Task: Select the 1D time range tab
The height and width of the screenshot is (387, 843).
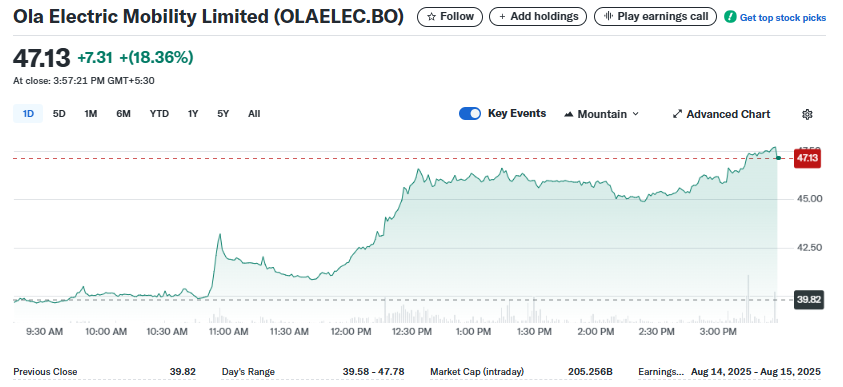Action: pos(28,113)
